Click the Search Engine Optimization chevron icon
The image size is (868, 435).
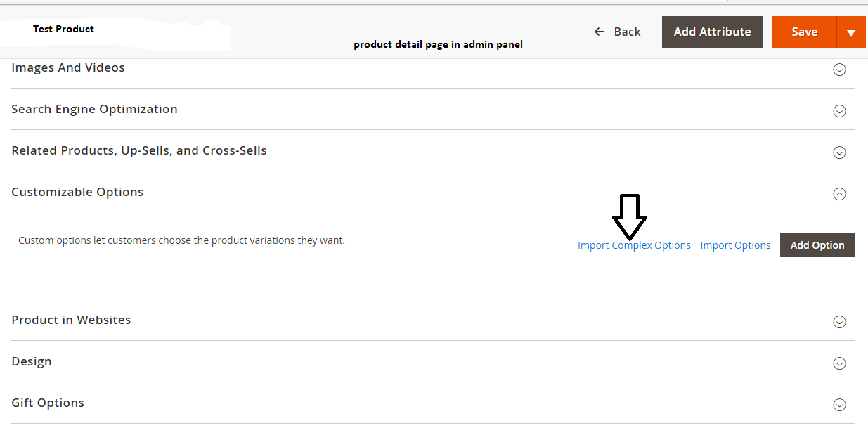pos(839,111)
